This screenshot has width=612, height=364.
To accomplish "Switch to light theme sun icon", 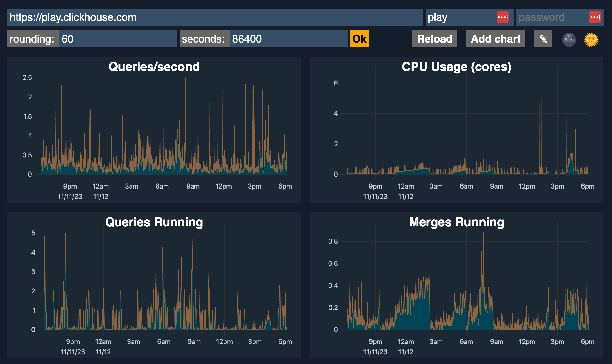I will pos(591,39).
